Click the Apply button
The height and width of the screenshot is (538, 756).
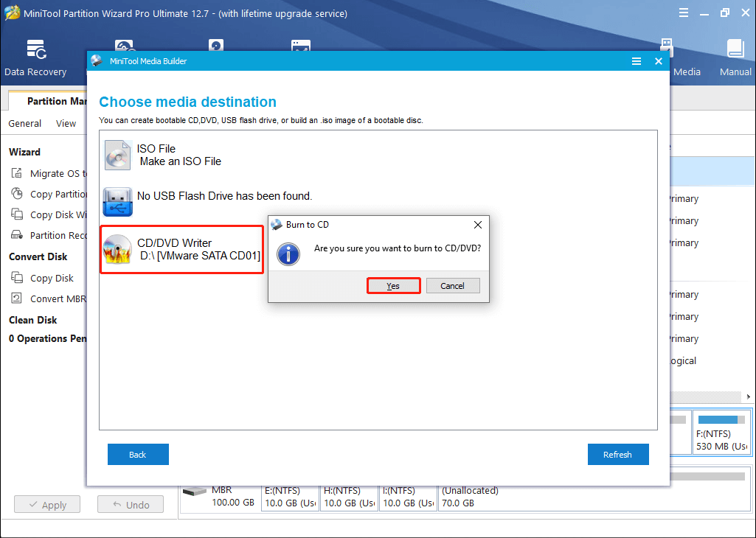(x=47, y=504)
